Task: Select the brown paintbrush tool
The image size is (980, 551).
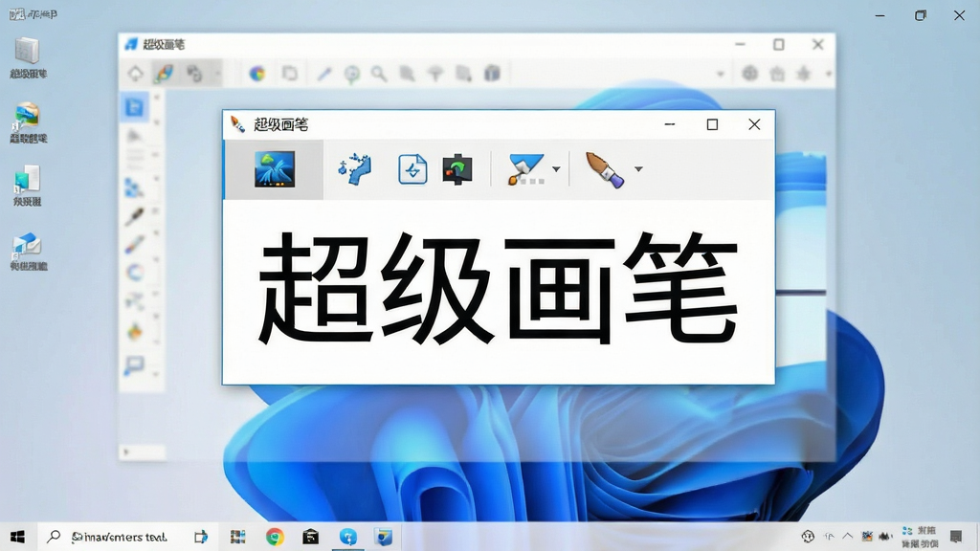Action: click(x=605, y=169)
